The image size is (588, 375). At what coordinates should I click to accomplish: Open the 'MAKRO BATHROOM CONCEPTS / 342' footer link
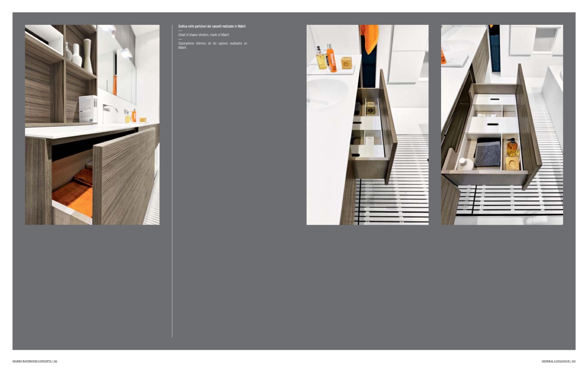pos(35,361)
